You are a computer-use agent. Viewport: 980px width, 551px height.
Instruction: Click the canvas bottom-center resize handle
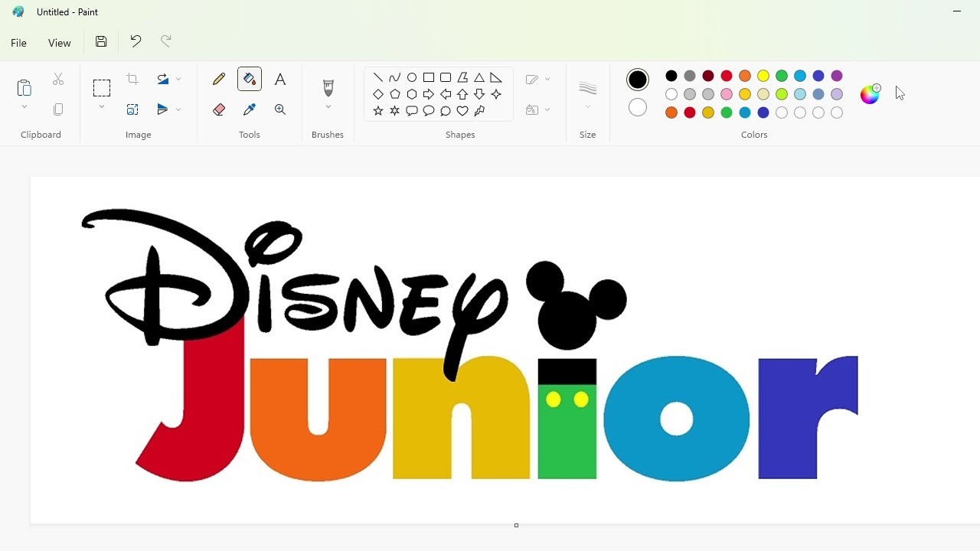(516, 526)
